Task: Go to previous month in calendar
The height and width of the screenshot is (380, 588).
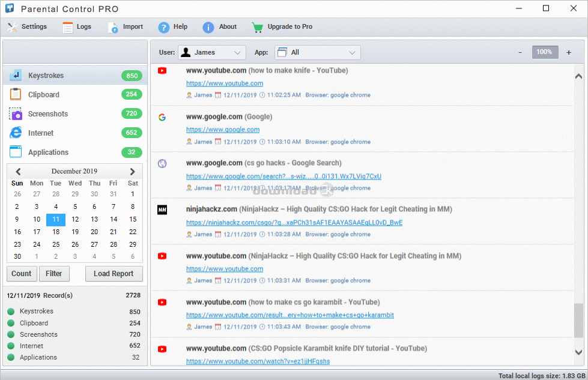Action: point(18,171)
